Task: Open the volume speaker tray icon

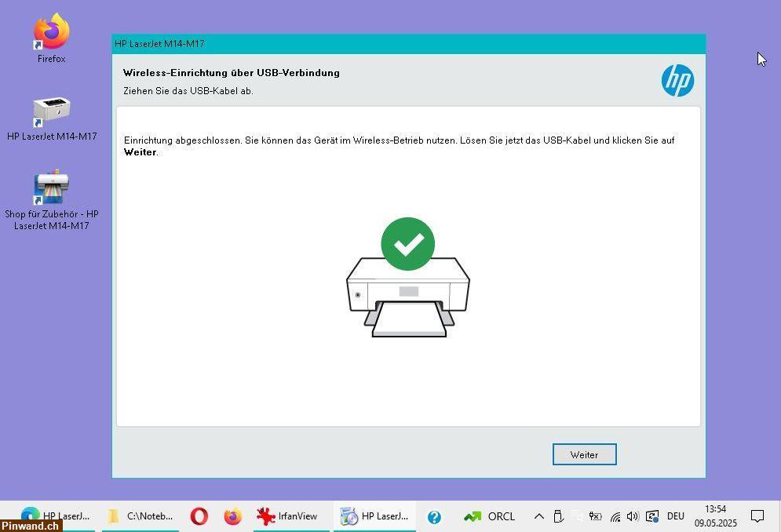Action: point(633,516)
